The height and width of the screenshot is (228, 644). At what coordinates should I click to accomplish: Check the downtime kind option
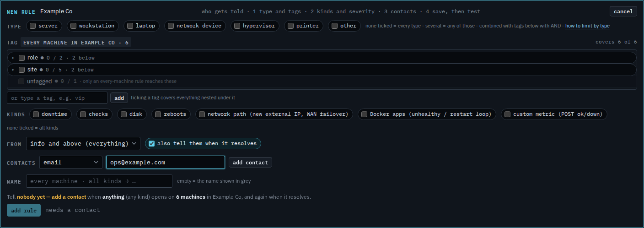click(x=36, y=114)
